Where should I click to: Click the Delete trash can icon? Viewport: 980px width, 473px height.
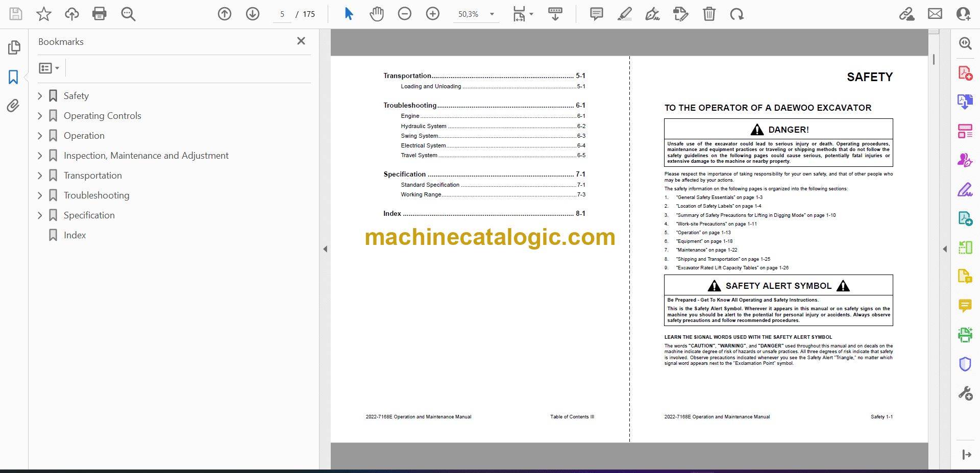pyautogui.click(x=709, y=14)
